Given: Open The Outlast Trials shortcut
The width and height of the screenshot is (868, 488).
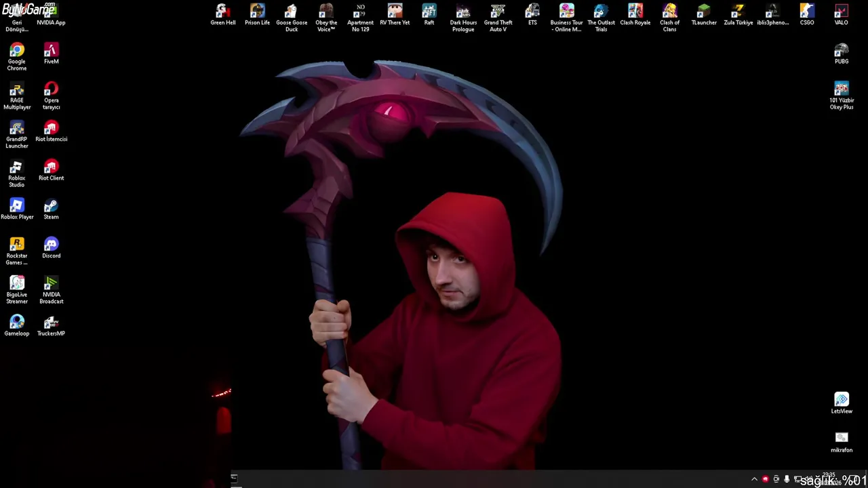Looking at the screenshot, I should (601, 18).
